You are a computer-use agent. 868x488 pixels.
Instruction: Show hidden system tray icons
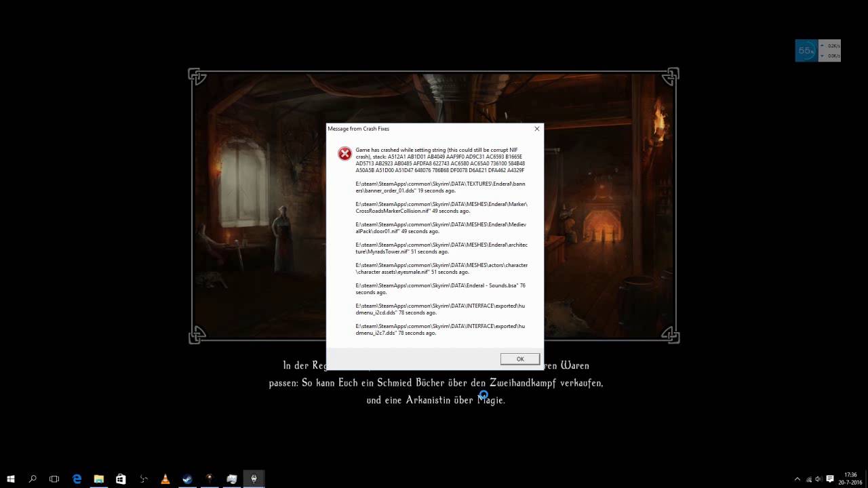797,479
